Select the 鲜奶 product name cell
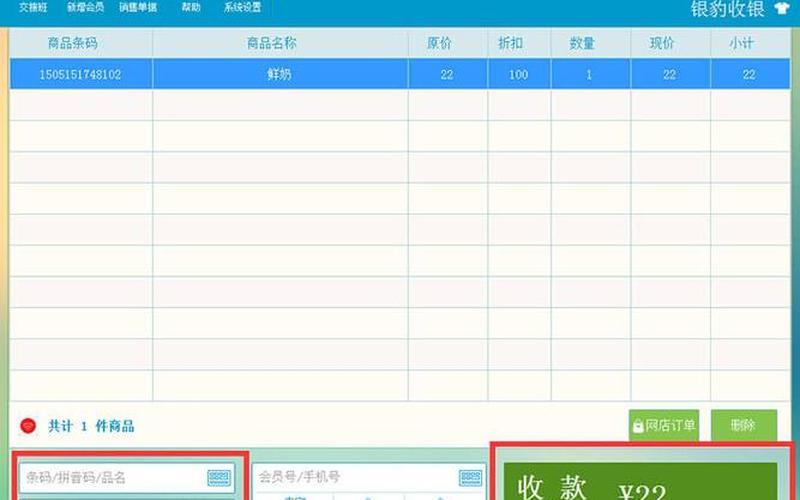Screen dimensions: 800x500 280,74
